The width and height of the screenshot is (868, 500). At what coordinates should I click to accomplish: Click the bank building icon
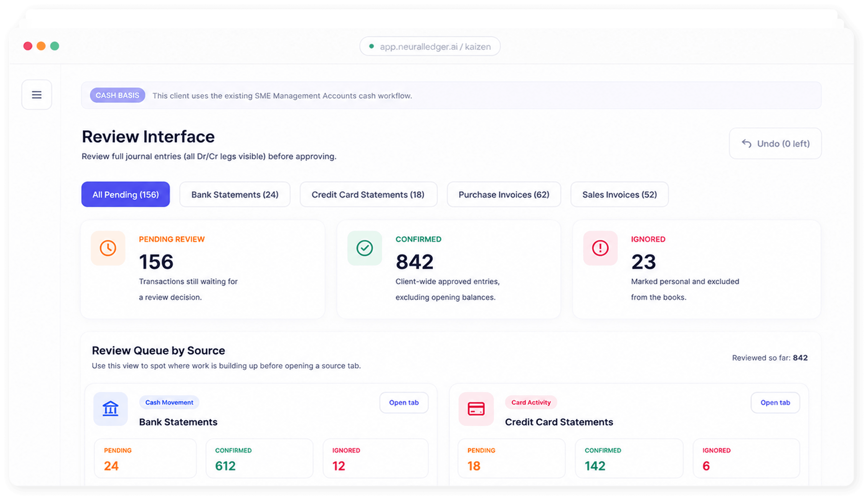(x=111, y=409)
